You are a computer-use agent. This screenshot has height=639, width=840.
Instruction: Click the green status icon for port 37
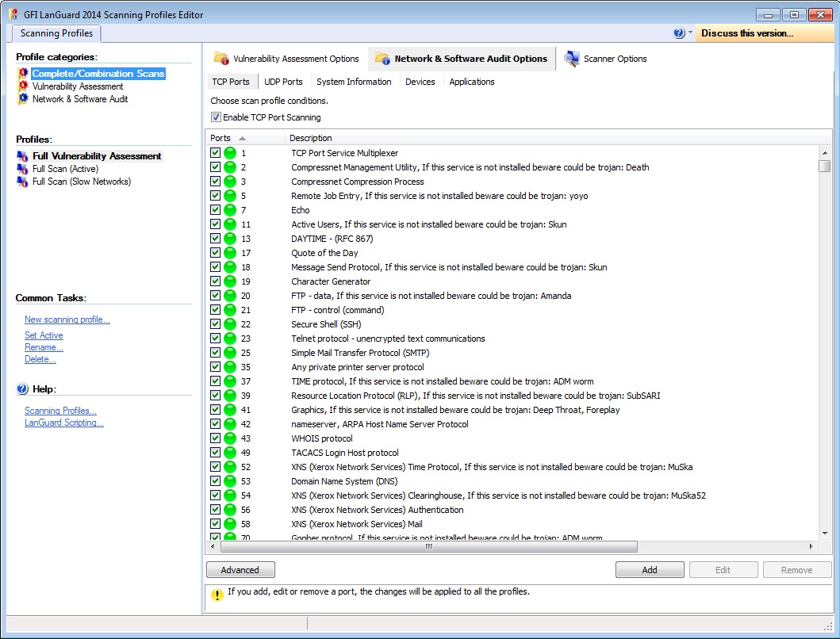tap(230, 381)
